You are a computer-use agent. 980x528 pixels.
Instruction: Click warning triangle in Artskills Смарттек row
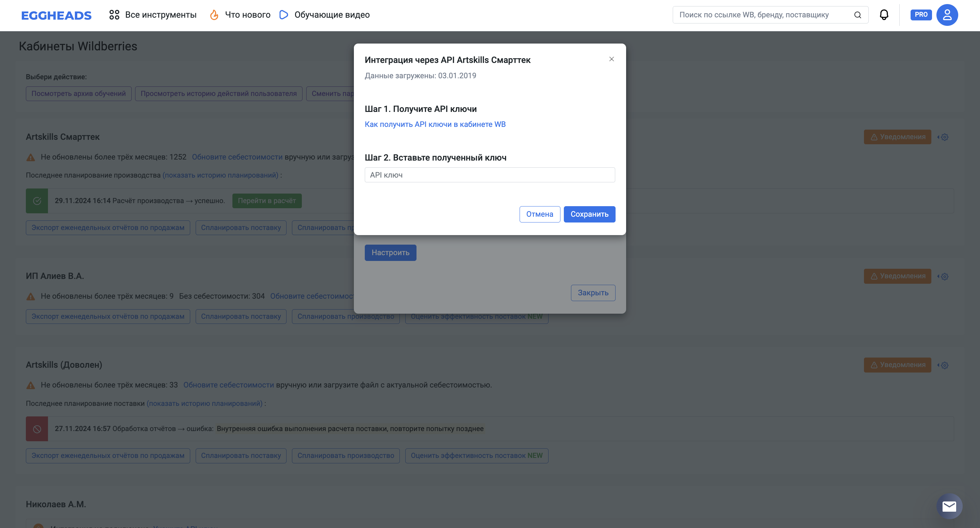pos(31,157)
